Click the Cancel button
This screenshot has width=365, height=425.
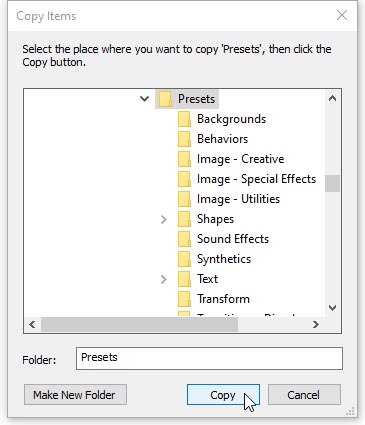304,395
